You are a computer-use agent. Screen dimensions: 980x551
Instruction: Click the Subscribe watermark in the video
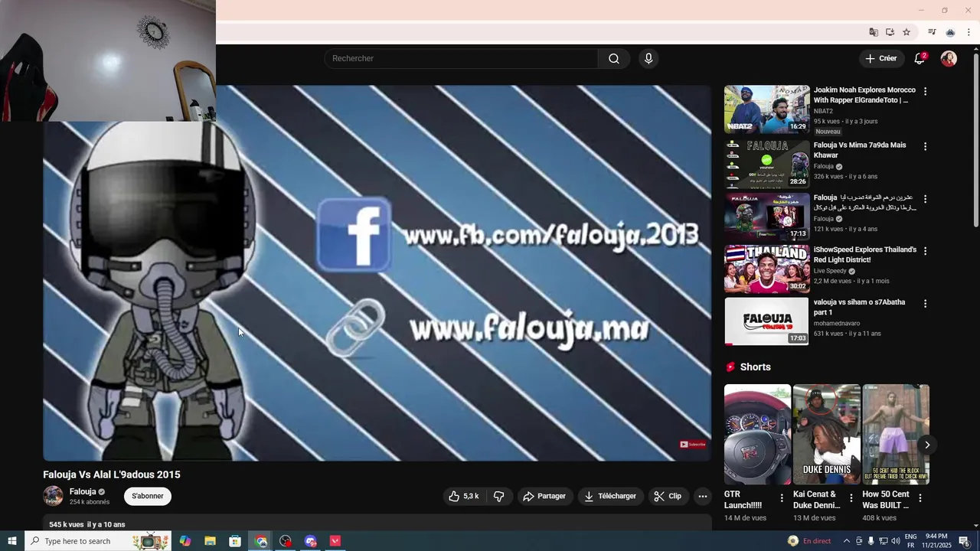[693, 445]
